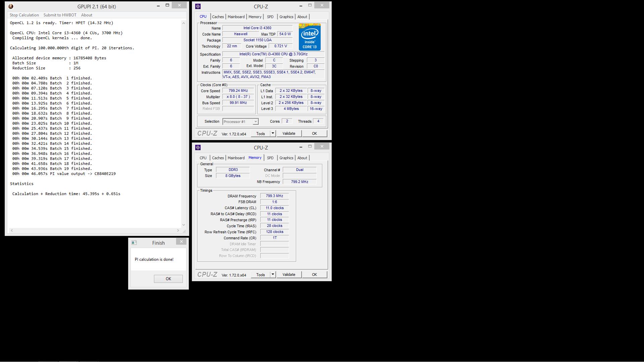Click the processor Name field Intel Core i3 4360
This screenshot has height=362, width=644.
(257, 28)
